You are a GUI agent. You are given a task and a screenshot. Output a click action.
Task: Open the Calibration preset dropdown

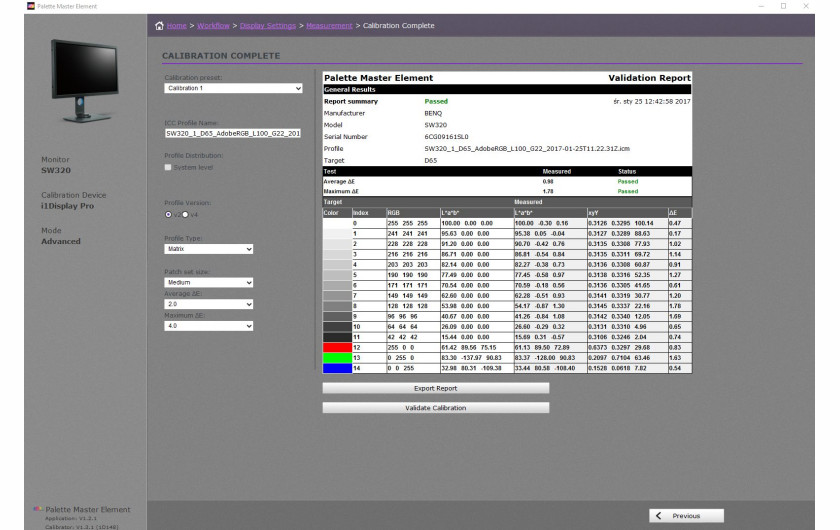[x=233, y=88]
